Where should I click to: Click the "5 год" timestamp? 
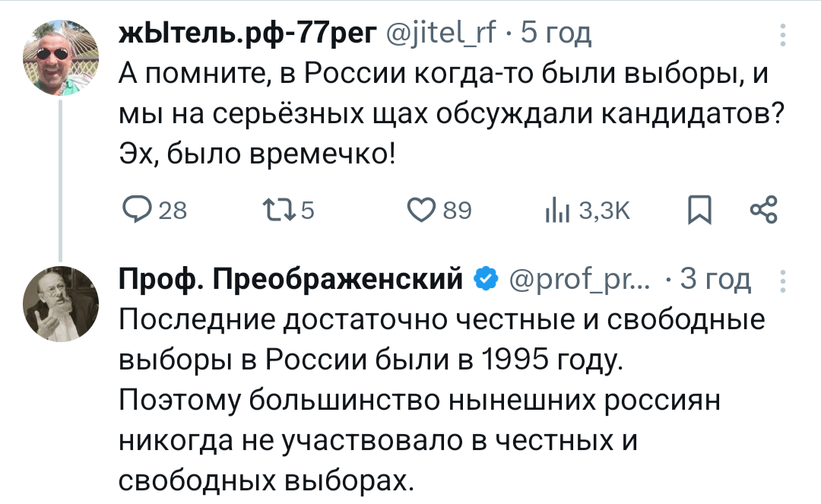[554, 33]
